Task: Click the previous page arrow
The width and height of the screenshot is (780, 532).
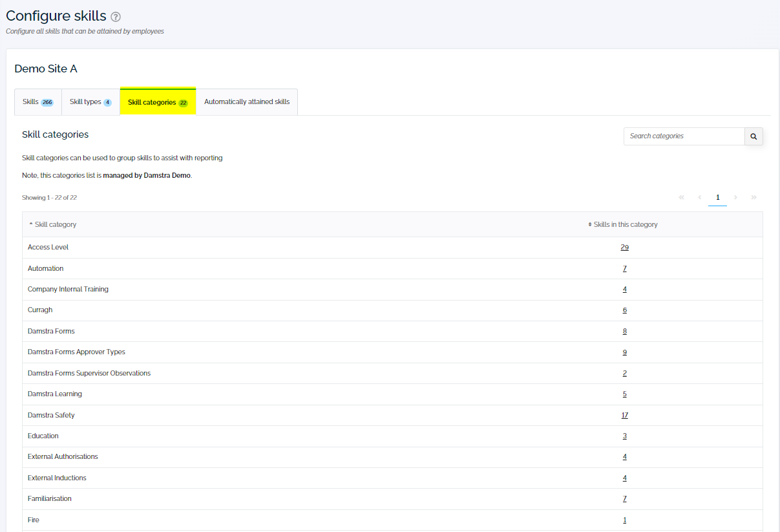Action: (699, 198)
